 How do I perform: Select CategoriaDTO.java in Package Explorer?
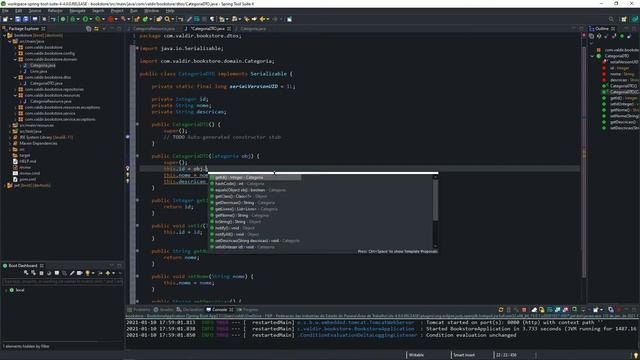[46, 83]
